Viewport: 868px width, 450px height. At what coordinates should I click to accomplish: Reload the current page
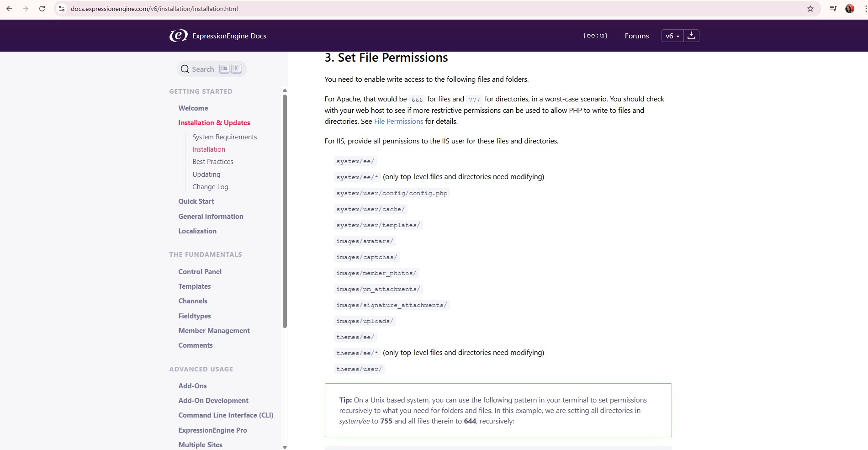(x=42, y=8)
